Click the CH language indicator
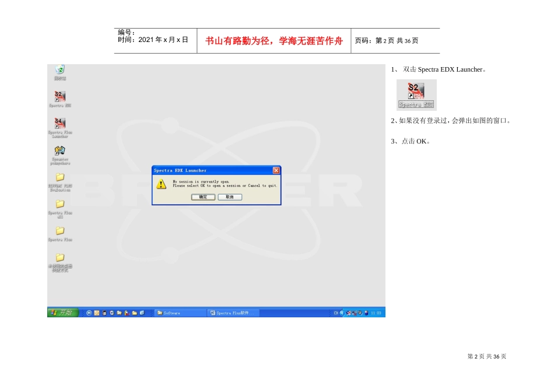The height and width of the screenshot is (392, 554). pos(336,313)
